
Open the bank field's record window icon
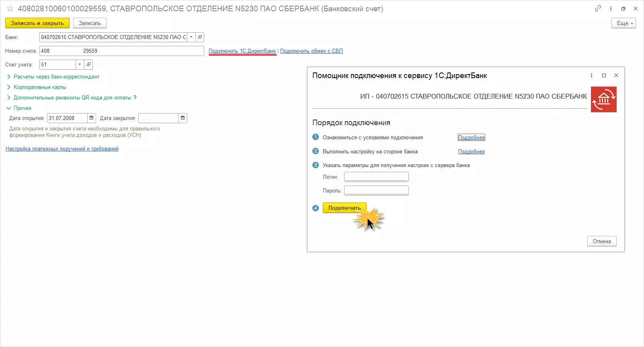click(x=200, y=37)
